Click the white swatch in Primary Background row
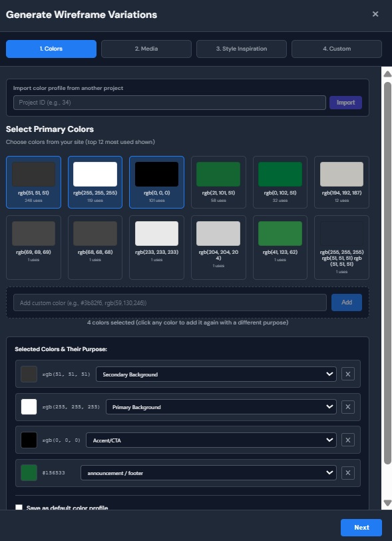392x541 pixels. click(x=29, y=407)
